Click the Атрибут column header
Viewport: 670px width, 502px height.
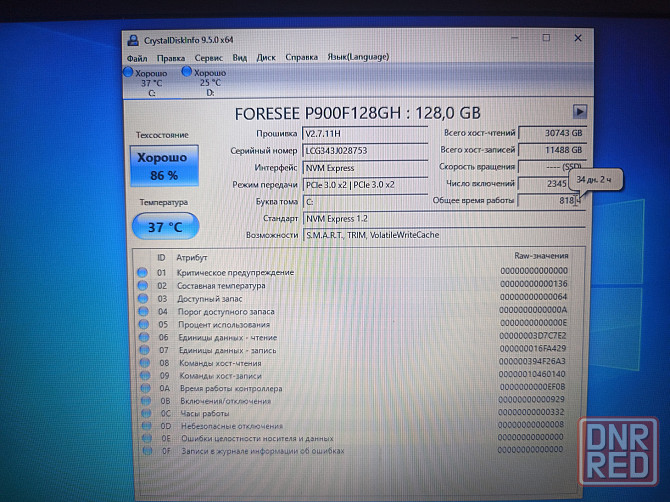click(191, 258)
